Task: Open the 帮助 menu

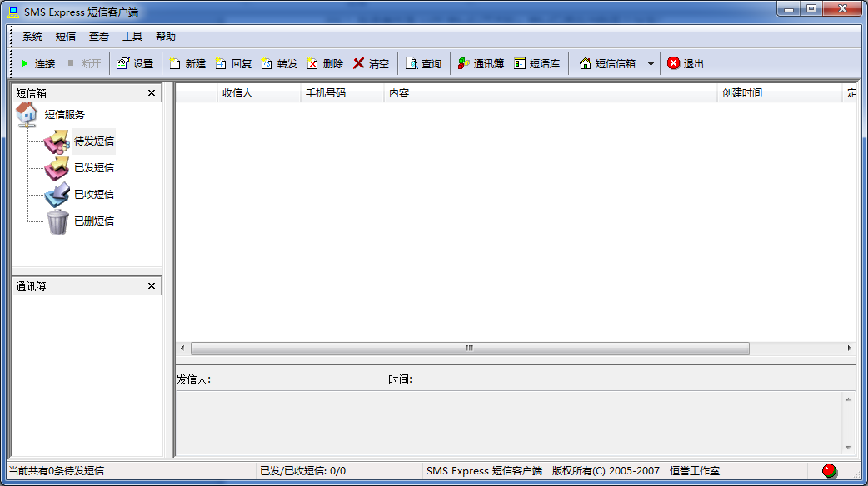Action: [166, 37]
